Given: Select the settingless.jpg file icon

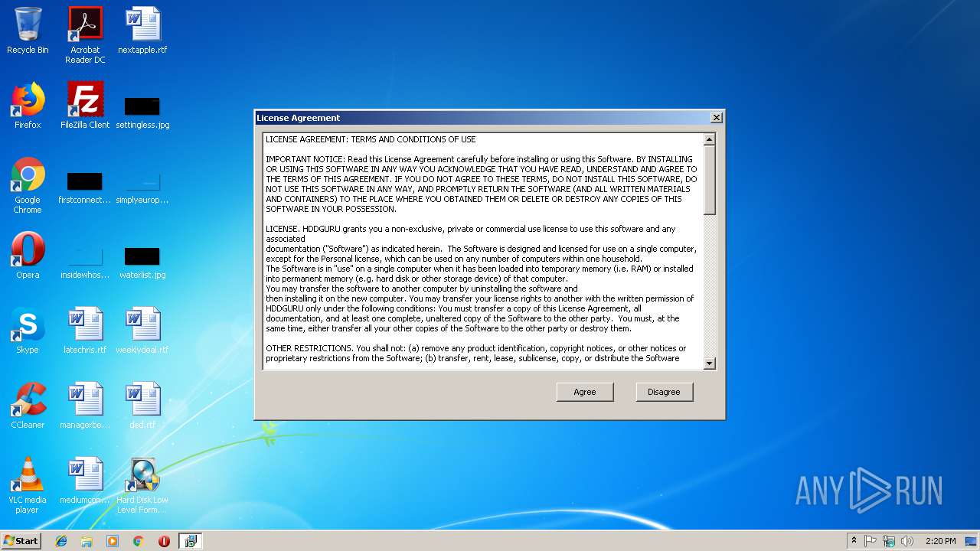Looking at the screenshot, I should click(x=142, y=112).
